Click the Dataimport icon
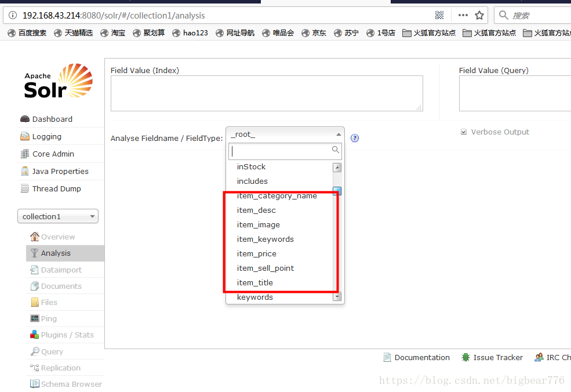Screen dimensions: 571x392 point(34,270)
